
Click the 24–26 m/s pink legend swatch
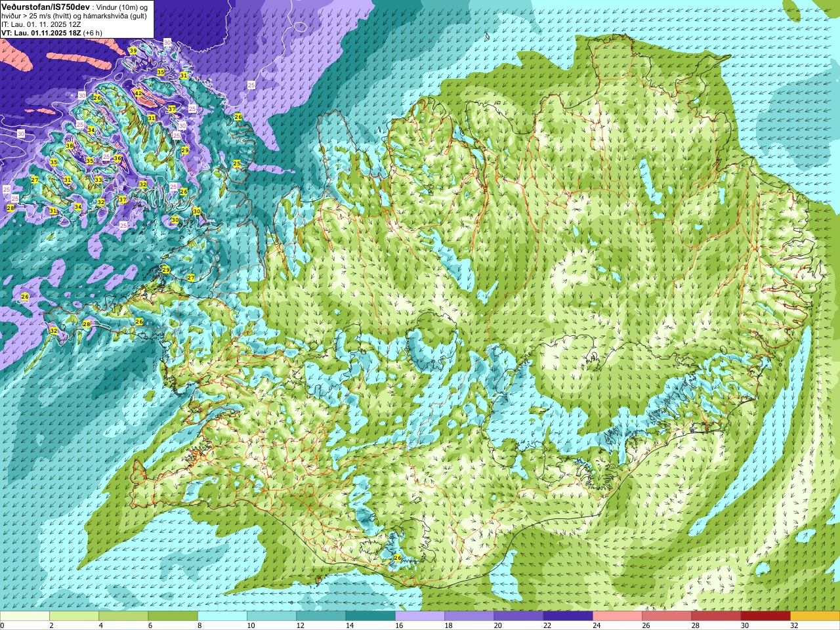[618, 616]
